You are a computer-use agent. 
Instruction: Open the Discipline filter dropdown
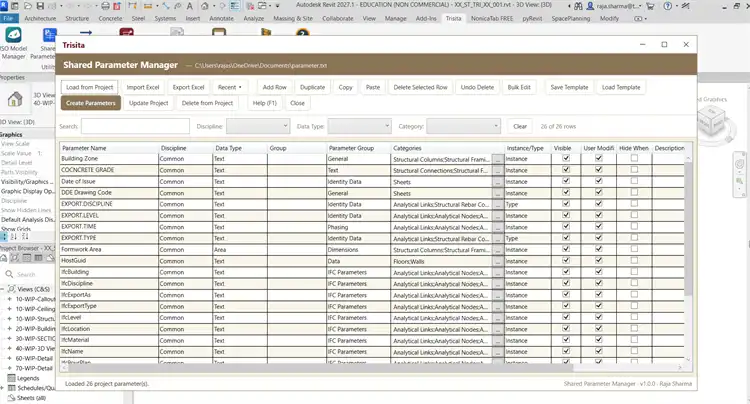tap(258, 126)
